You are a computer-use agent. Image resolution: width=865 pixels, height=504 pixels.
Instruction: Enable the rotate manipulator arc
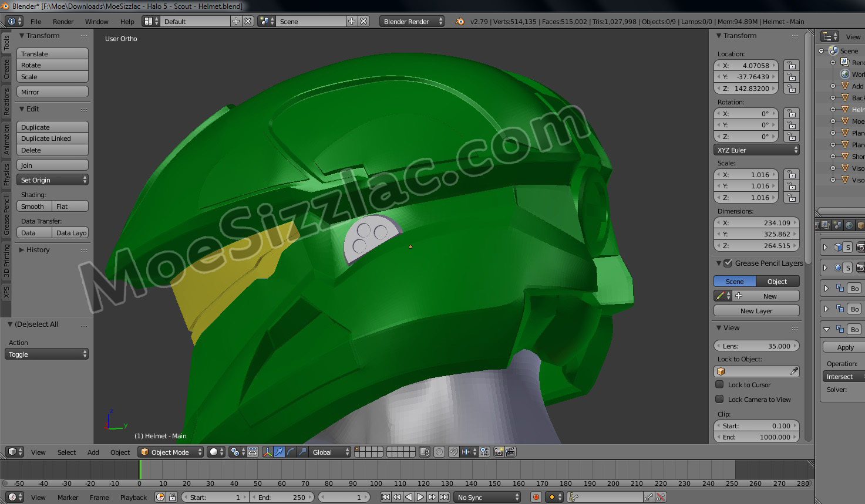pos(291,452)
